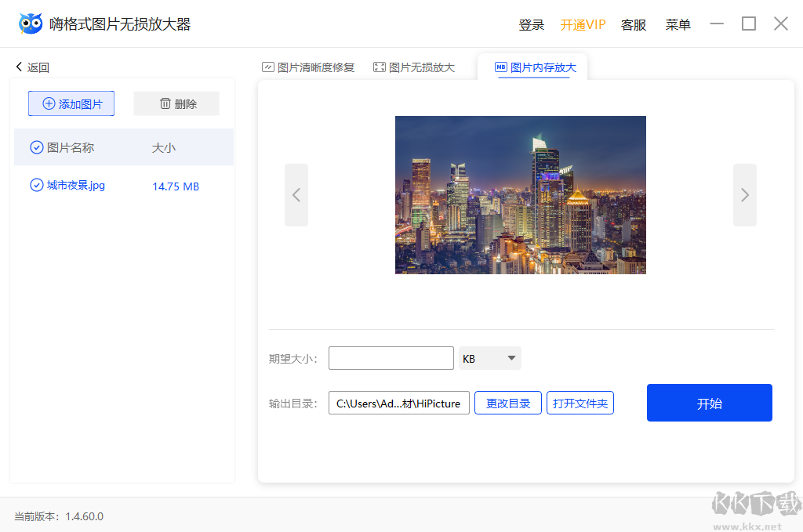Click the owl app logo icon
This screenshot has width=803, height=532.
pos(29,23)
